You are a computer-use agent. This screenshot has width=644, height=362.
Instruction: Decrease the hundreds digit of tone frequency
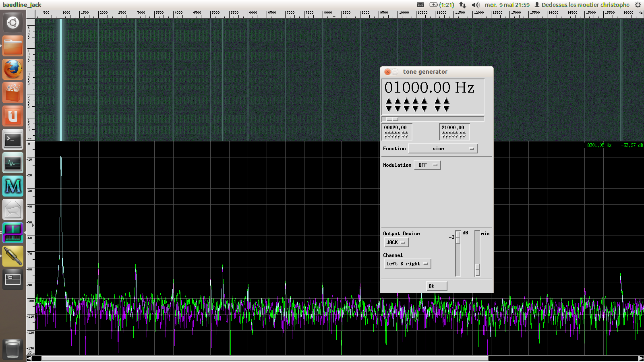(x=406, y=109)
